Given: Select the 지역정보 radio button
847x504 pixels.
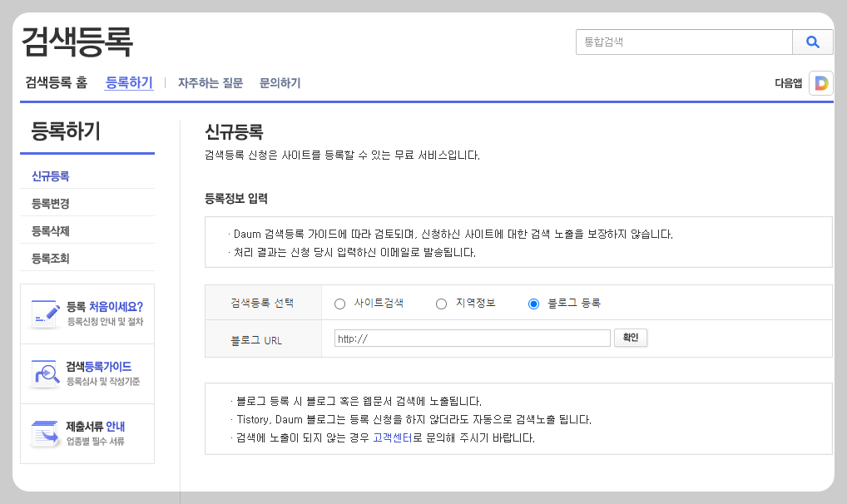Looking at the screenshot, I should [441, 304].
